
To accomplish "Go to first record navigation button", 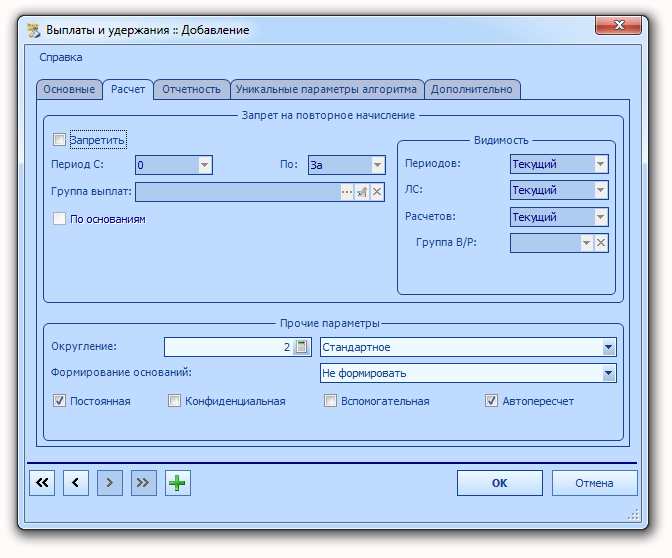I will click(42, 483).
